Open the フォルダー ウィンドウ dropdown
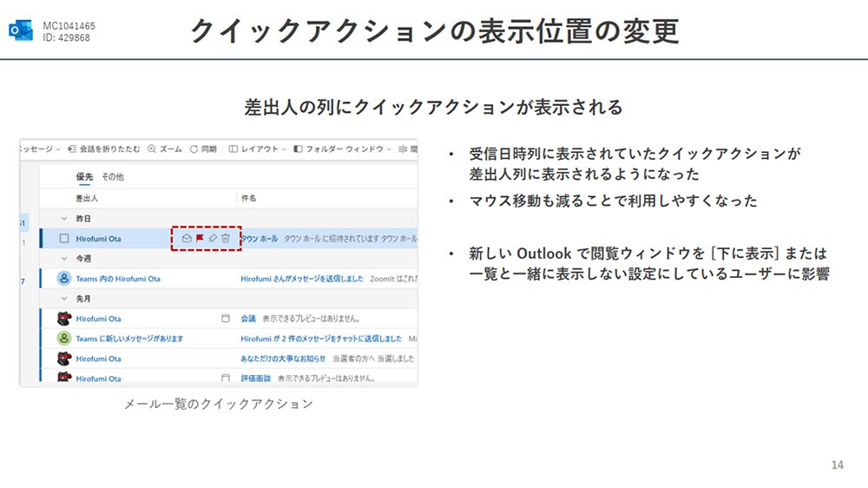This screenshot has width=868, height=488. 342,149
